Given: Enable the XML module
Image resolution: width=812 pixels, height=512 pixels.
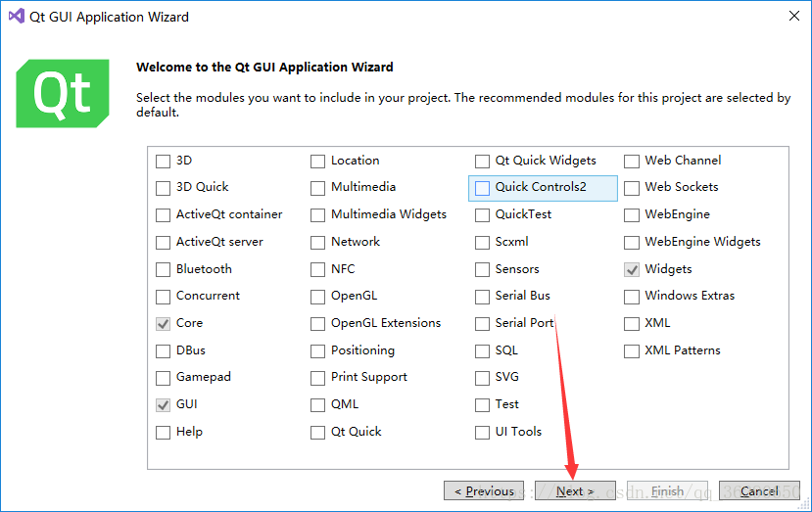Looking at the screenshot, I should (631, 324).
